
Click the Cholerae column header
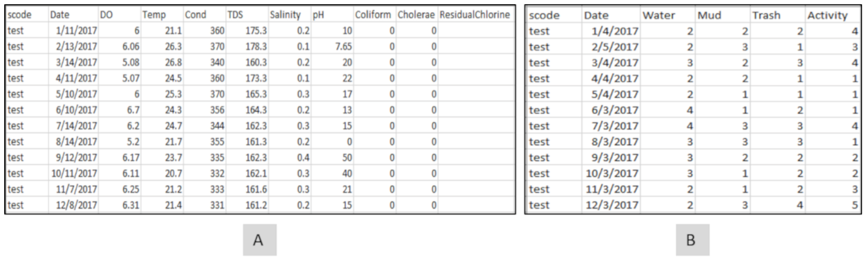[x=416, y=15]
